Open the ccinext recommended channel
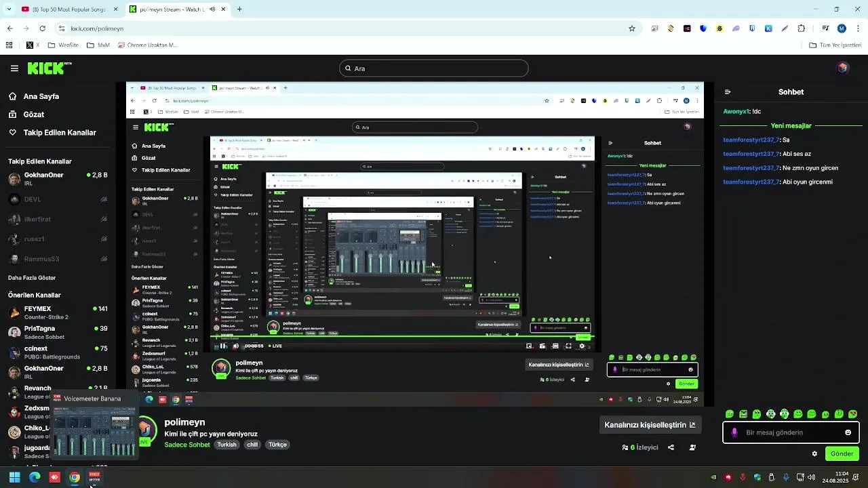Viewport: 868px width, 488px height. [58, 352]
